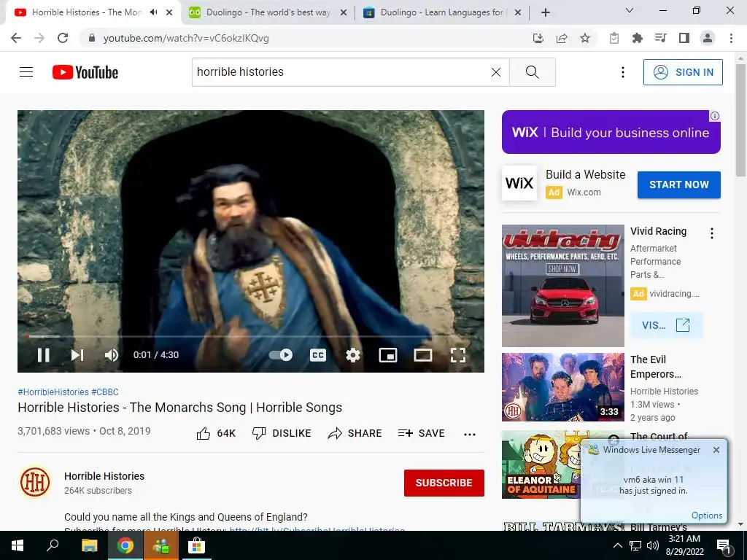
Task: Enter full screen mode
Action: (x=458, y=355)
